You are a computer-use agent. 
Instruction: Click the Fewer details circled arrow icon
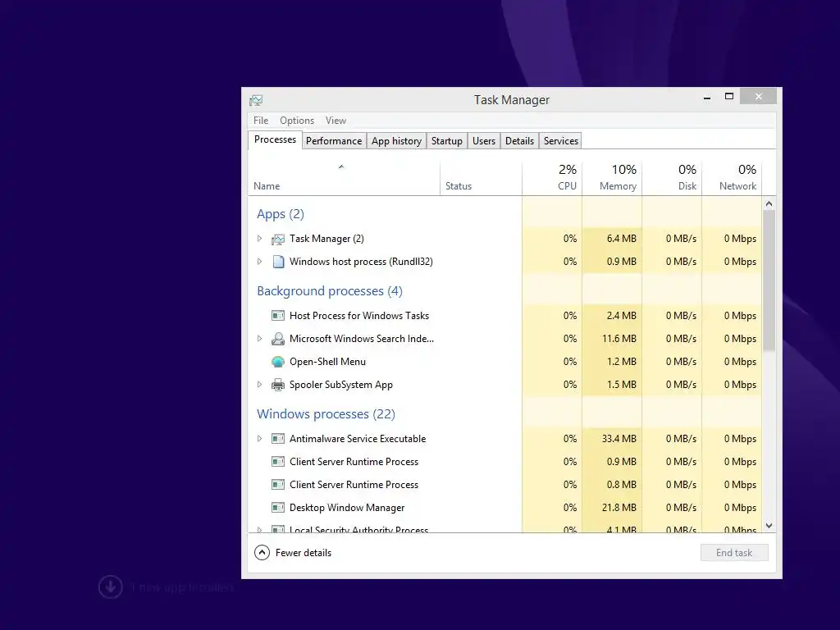(x=262, y=552)
